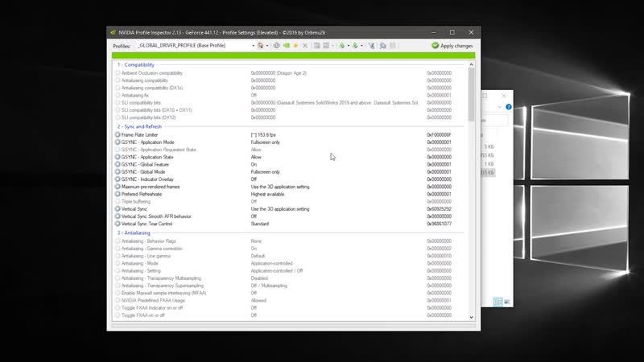This screenshot has height=362, width=644.
Task: Select 'Enable Maxwell sample interleaving (MFAA)' row
Action: (x=290, y=293)
